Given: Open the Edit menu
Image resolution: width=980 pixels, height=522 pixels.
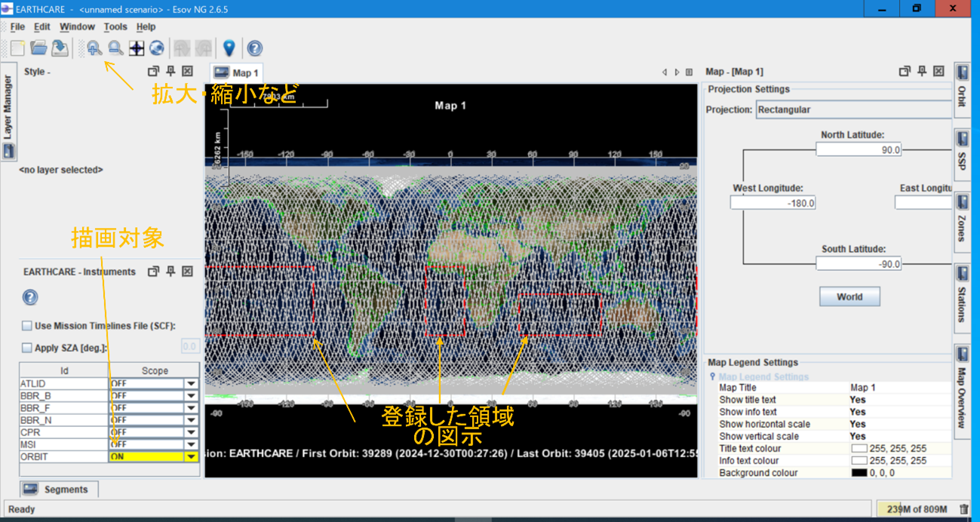Looking at the screenshot, I should click(x=42, y=26).
